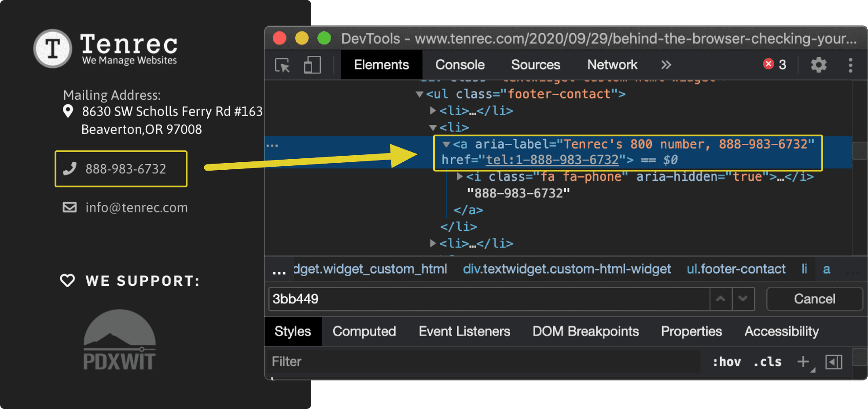Open the Event Listeners pane tab
Image resolution: width=868 pixels, height=409 pixels.
464,331
